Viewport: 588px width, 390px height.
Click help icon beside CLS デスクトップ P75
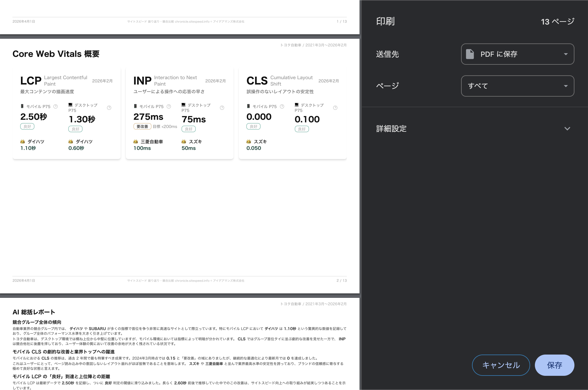[335, 108]
